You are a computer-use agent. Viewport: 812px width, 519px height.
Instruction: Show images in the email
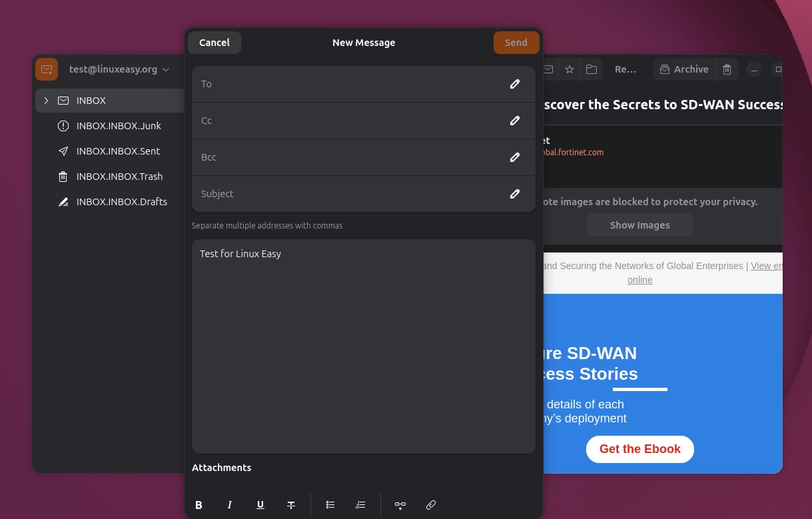click(640, 225)
